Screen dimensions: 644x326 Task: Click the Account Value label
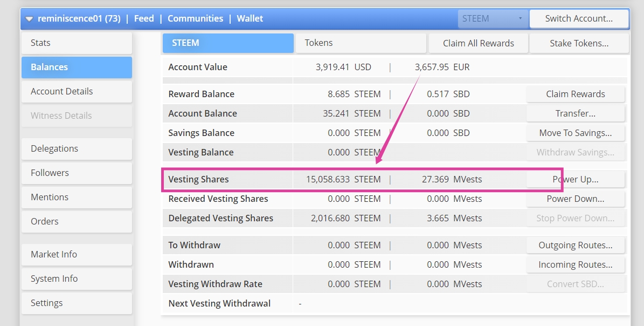click(198, 67)
